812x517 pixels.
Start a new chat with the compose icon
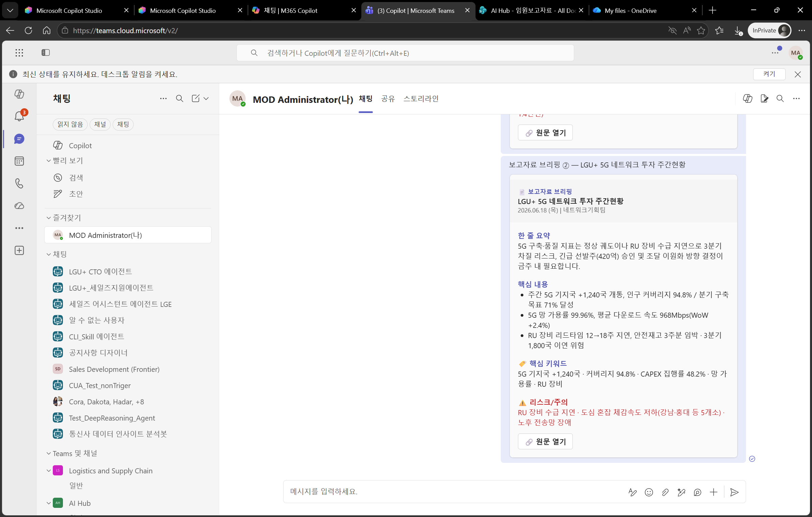196,98
